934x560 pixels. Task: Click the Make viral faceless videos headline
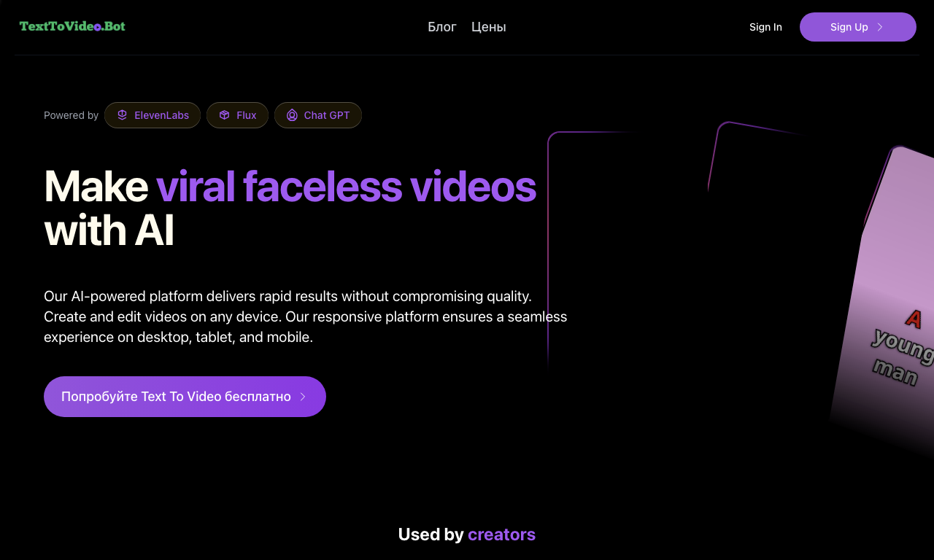point(290,208)
